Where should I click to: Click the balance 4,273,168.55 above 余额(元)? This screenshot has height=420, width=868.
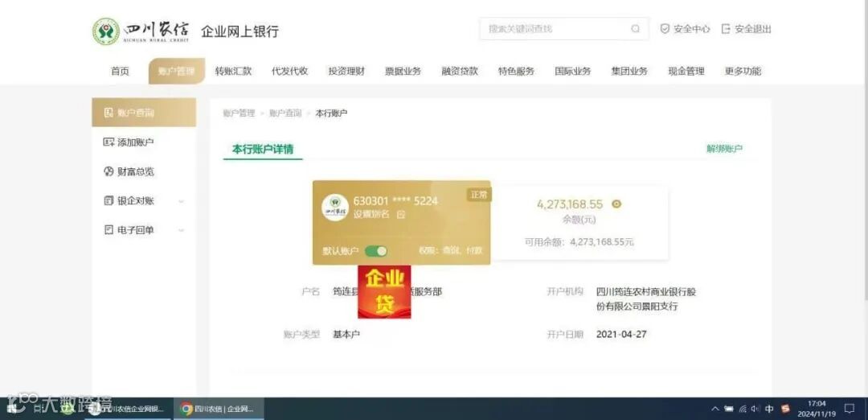click(570, 204)
